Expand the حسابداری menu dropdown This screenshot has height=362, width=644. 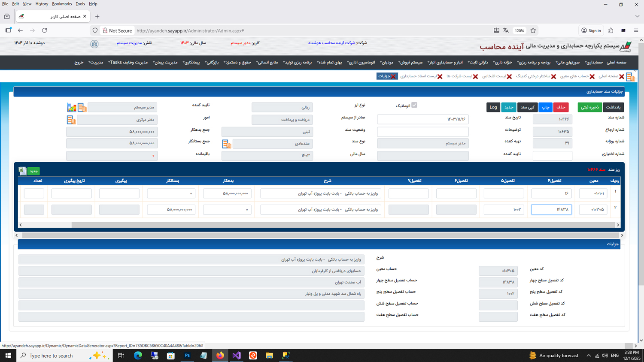[594, 63]
